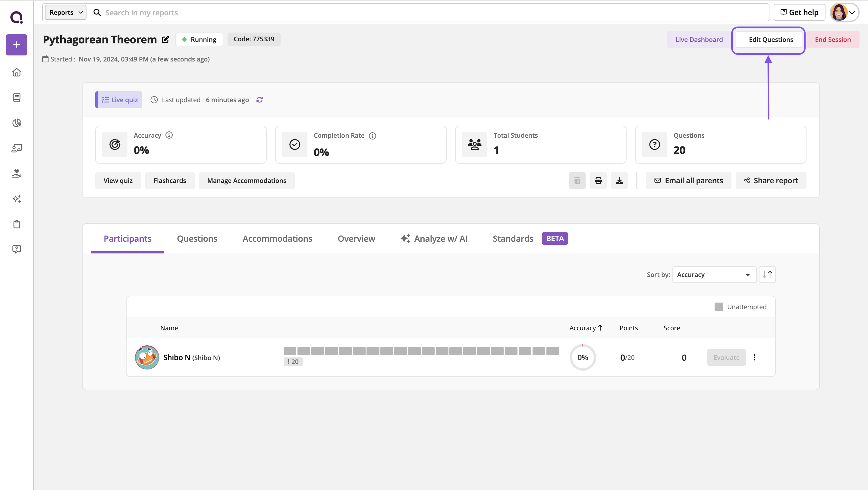
Task: Toggle sort direction arrows next to Accuracy dropdown
Action: [767, 275]
